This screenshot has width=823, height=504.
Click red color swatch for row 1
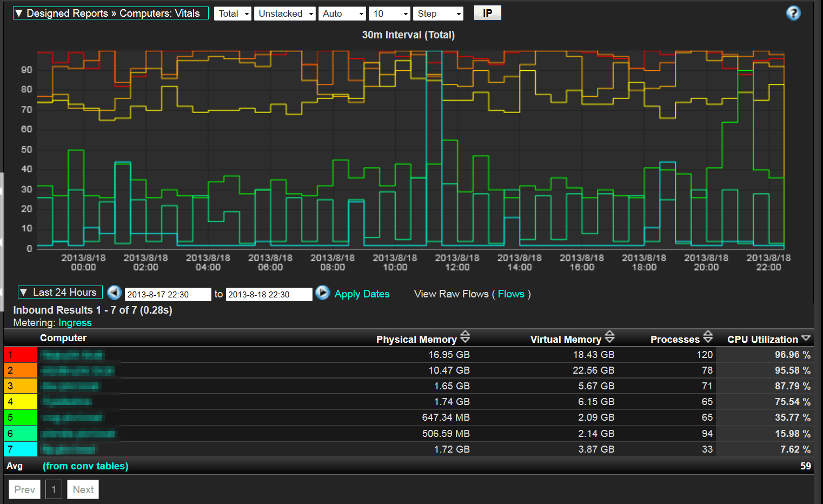pos(21,355)
